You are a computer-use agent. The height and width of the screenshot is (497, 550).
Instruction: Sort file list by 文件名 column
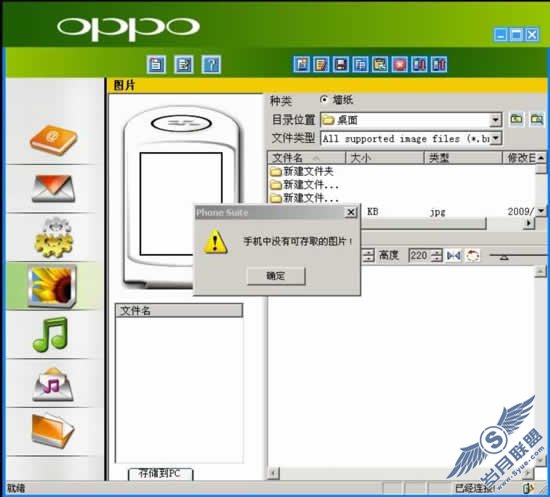click(x=307, y=158)
